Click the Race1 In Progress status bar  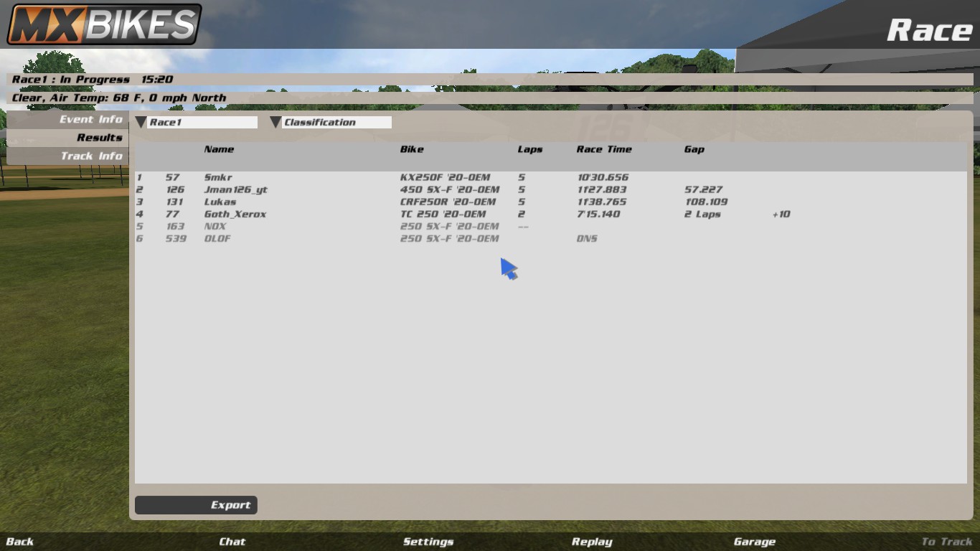pos(490,80)
